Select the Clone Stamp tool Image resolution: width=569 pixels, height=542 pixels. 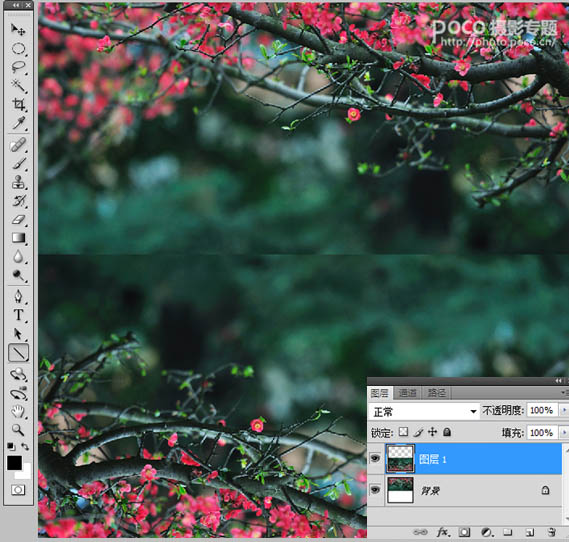click(x=18, y=182)
